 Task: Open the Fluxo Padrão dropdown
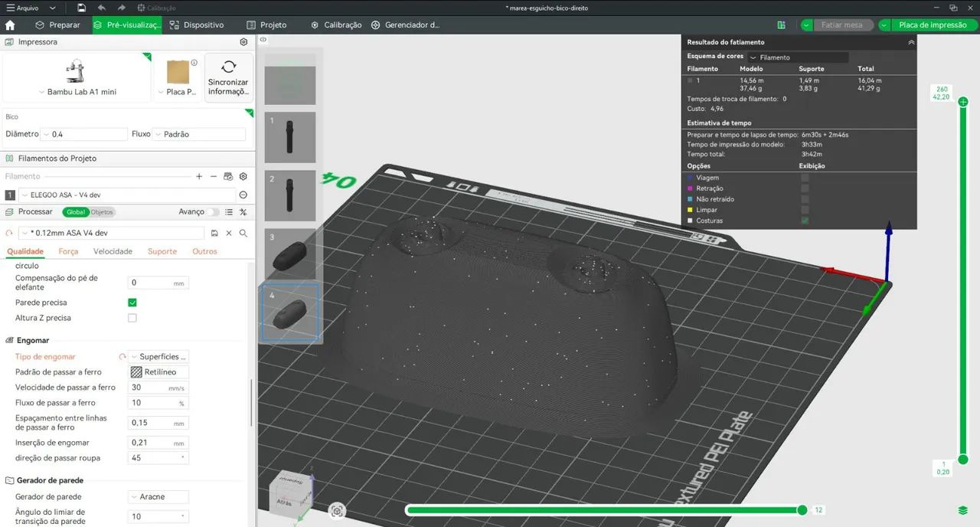coord(198,134)
